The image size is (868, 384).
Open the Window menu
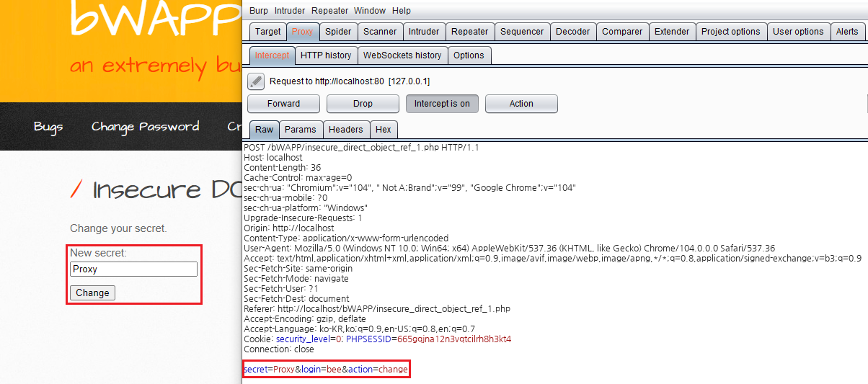(370, 11)
